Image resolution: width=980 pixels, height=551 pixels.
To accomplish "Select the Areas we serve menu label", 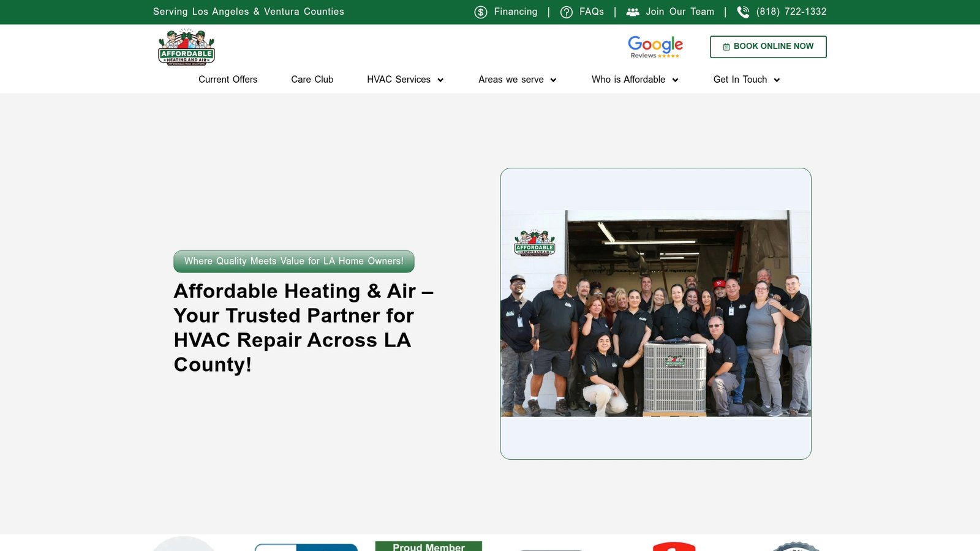I will [x=511, y=80].
